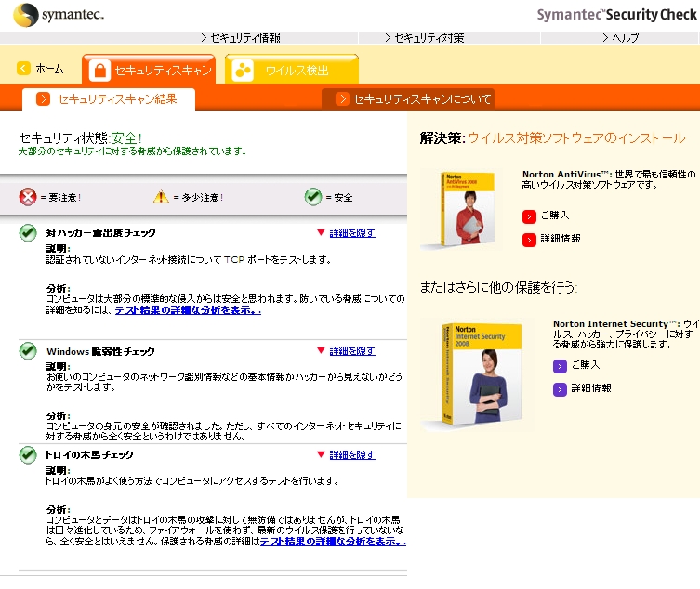Click the red X 要注意 legend icon
The image size is (700, 589).
pyautogui.click(x=28, y=197)
